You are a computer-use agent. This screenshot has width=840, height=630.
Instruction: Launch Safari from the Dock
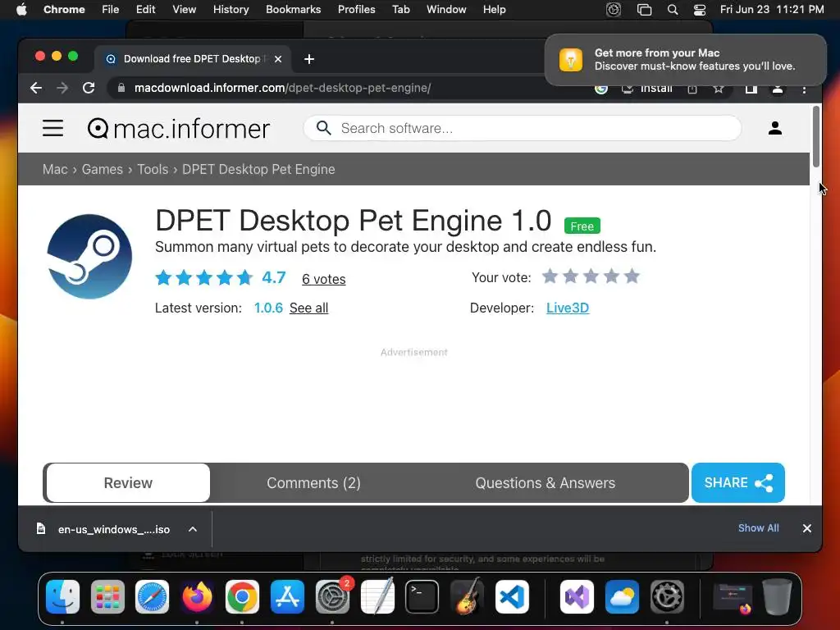[x=152, y=597]
